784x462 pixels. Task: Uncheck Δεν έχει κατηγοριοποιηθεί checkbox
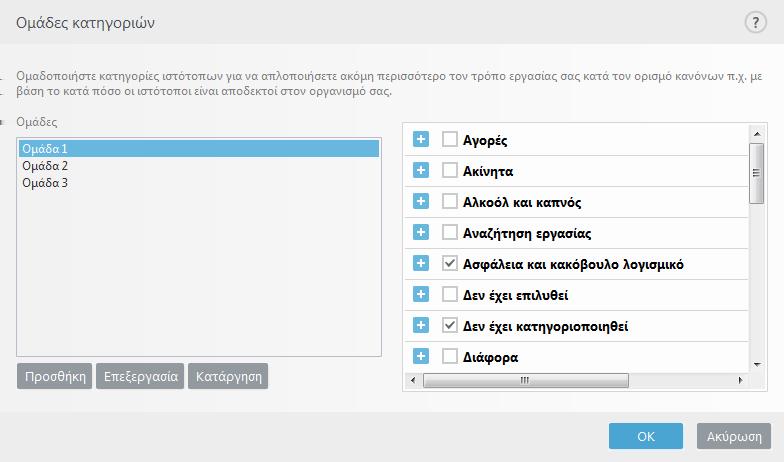(450, 325)
